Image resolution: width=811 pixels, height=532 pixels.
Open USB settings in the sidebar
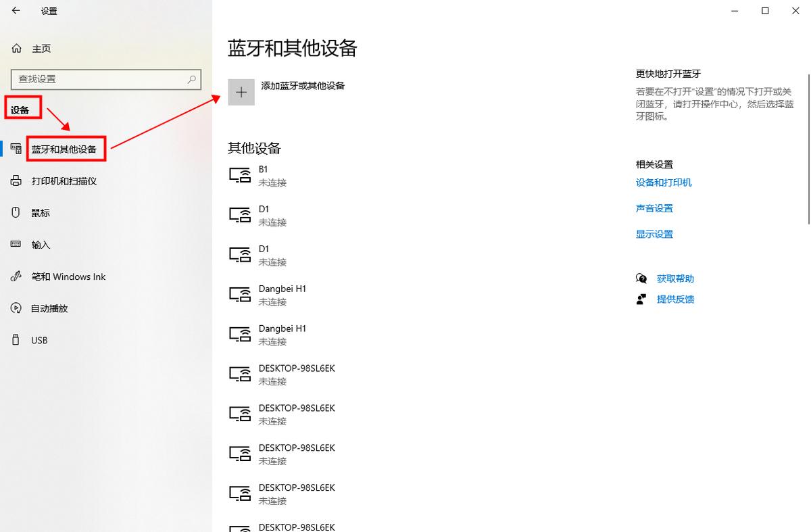(39, 340)
